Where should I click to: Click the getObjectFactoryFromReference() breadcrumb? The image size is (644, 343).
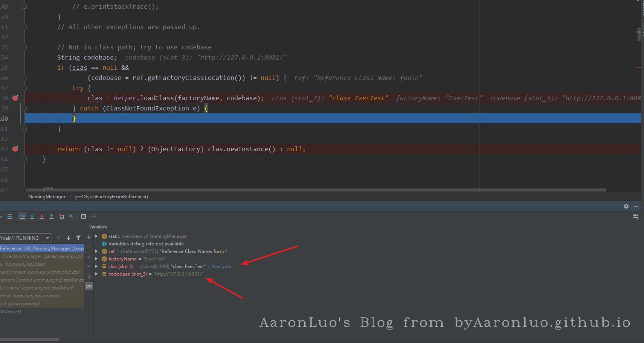point(111,197)
